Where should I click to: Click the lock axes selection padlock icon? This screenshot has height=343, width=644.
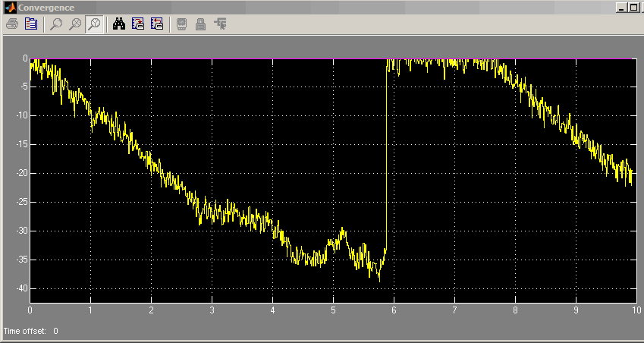click(200, 24)
